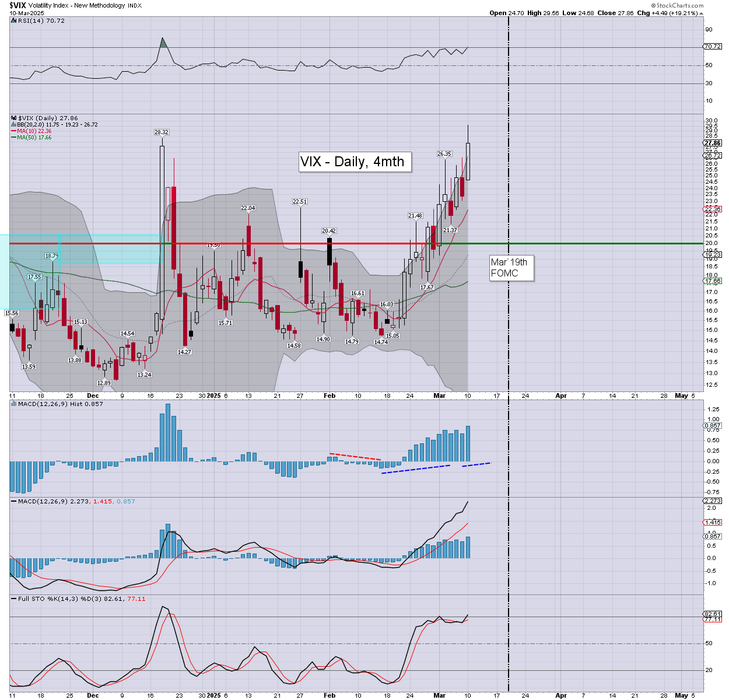The height and width of the screenshot is (700, 729).
Task: Click the MACD(12,26,9) line legend marker
Action: point(14,501)
